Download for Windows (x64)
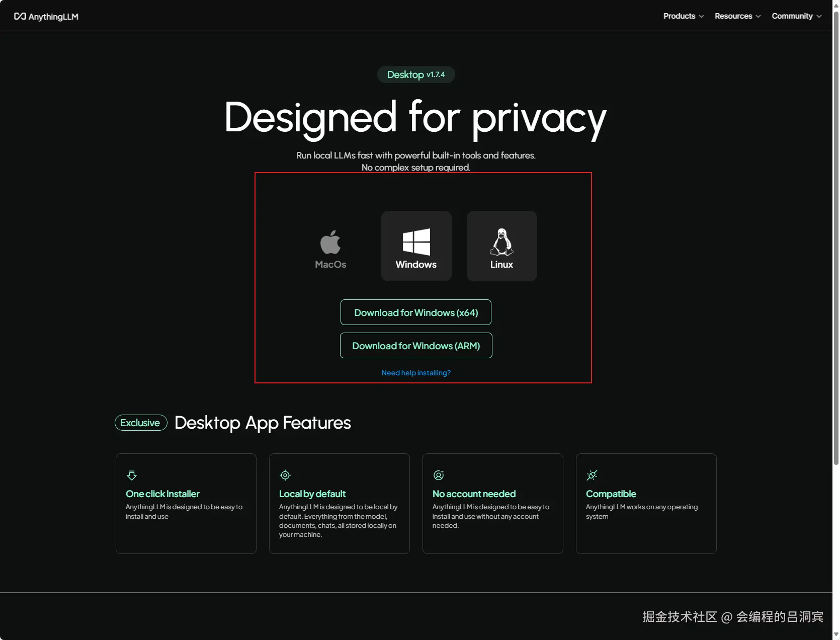 coord(416,312)
